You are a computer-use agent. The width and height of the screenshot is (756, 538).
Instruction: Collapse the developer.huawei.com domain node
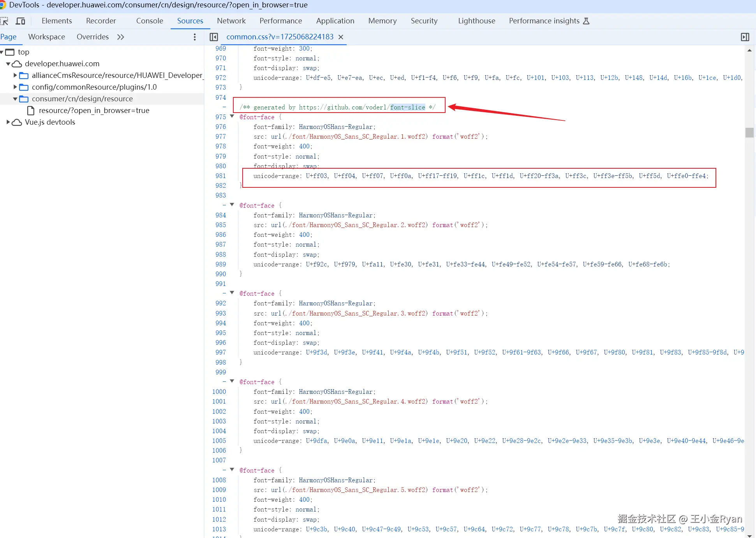click(8, 64)
